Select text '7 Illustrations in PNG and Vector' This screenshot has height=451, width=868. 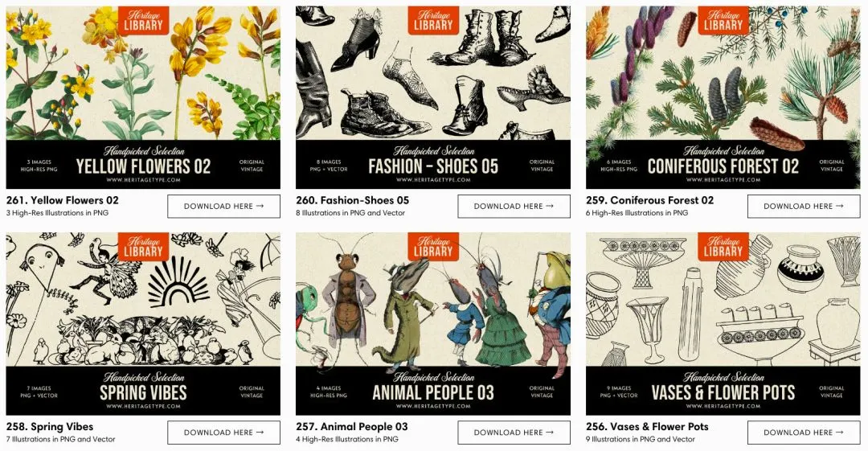(x=61, y=440)
